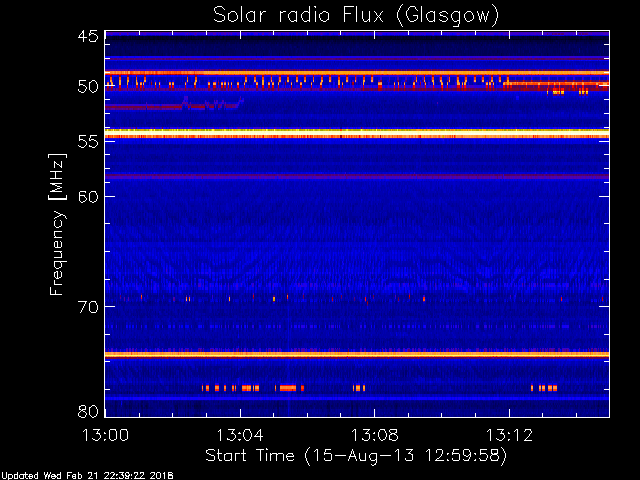Select the 55 MHz axis label
Screen dimensions: 640x480
coord(88,142)
